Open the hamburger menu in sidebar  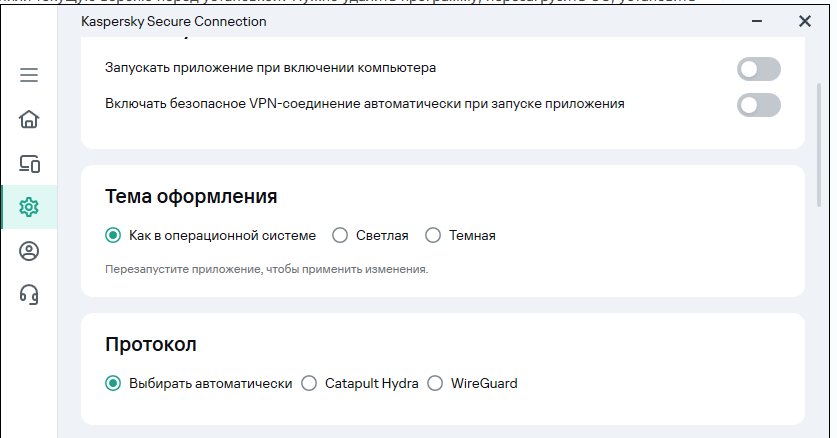point(29,75)
